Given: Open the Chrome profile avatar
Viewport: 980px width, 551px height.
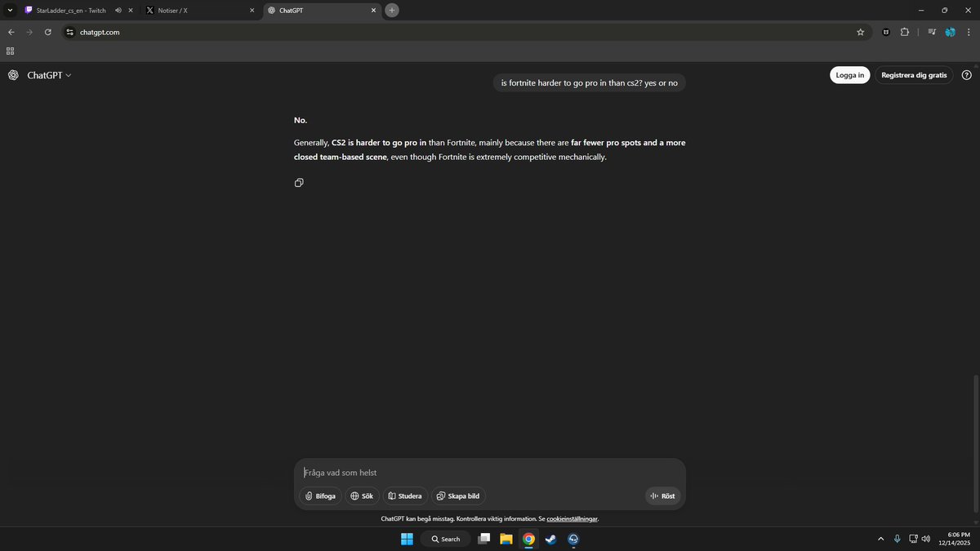Looking at the screenshot, I should [950, 32].
